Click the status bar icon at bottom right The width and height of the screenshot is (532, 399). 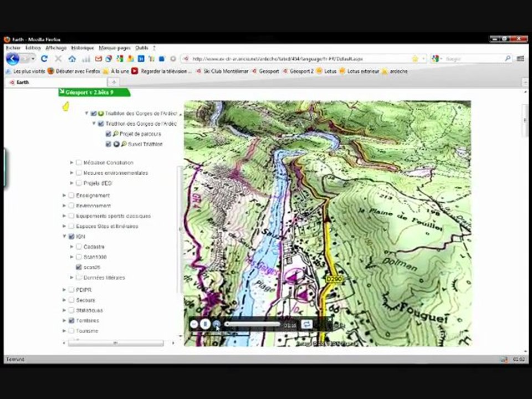click(x=504, y=359)
